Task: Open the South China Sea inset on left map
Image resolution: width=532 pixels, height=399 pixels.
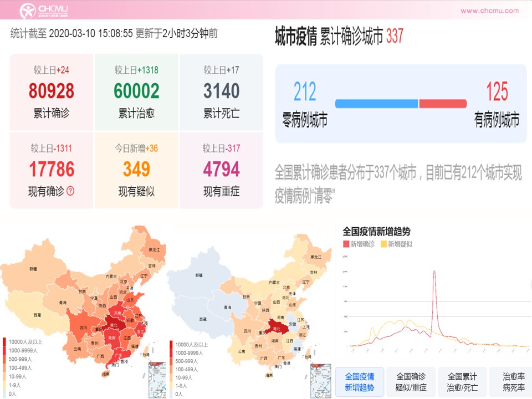Action: tap(157, 380)
